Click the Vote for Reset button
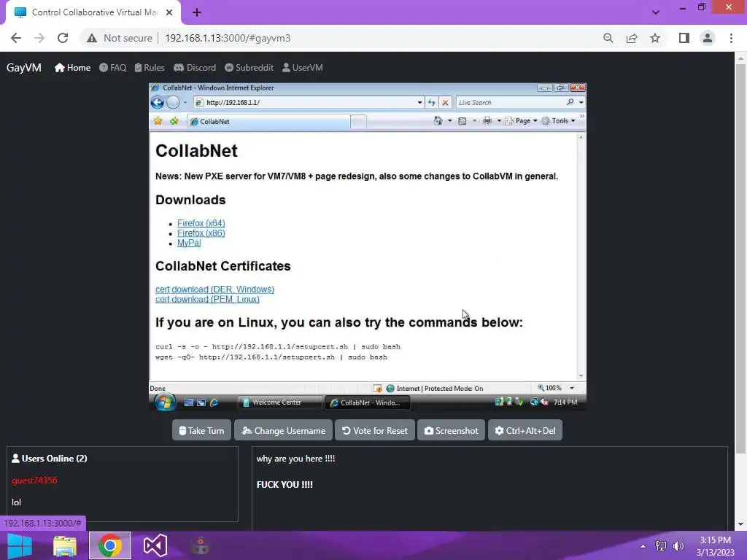This screenshot has width=747, height=560. [x=375, y=430]
